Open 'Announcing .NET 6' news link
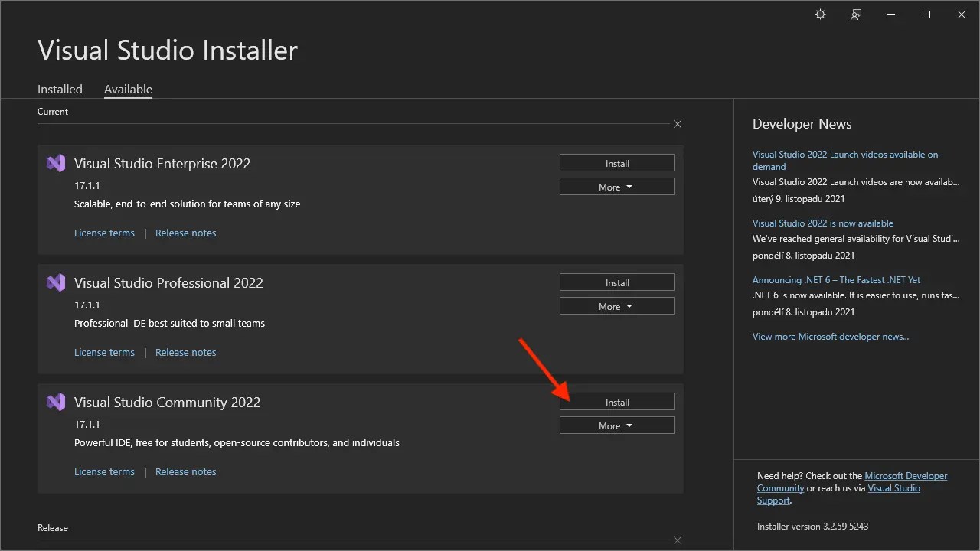980x551 pixels. 836,279
